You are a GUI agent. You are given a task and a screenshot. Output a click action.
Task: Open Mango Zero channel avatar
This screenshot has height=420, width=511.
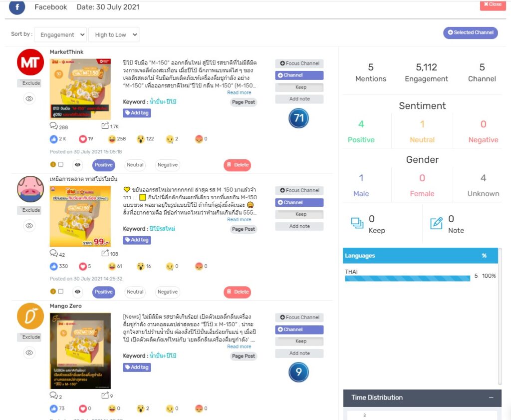[x=30, y=316]
